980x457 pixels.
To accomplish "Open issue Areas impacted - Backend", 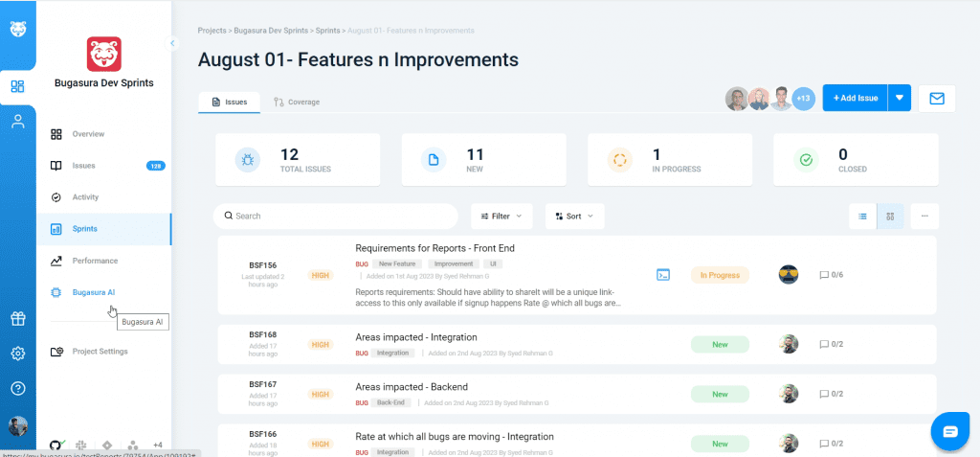I will 412,387.
